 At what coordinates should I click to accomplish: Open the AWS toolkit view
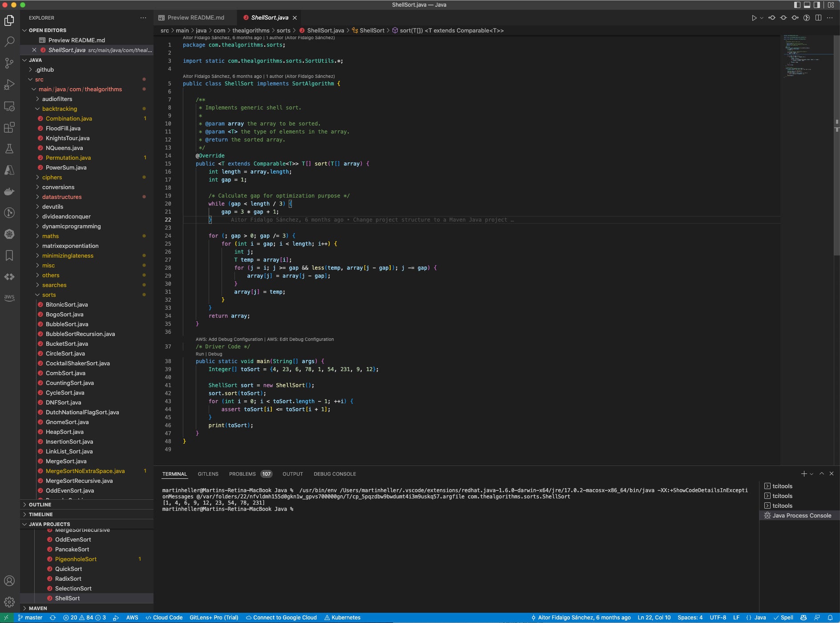click(9, 298)
